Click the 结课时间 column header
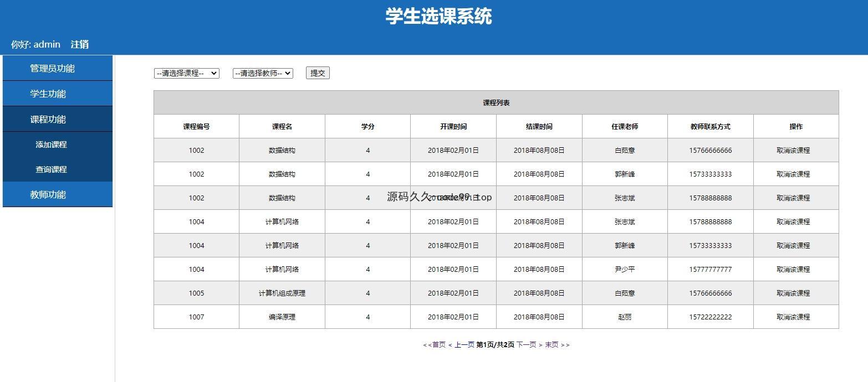The image size is (868, 382). pyautogui.click(x=539, y=127)
